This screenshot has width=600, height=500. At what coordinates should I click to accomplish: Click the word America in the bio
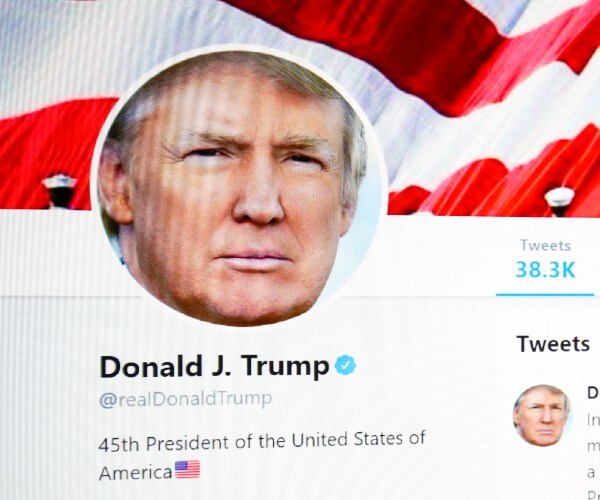(x=135, y=473)
